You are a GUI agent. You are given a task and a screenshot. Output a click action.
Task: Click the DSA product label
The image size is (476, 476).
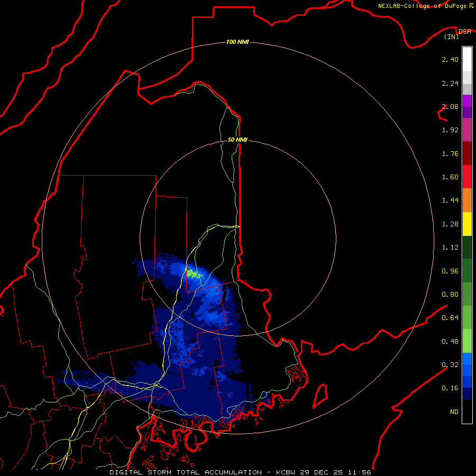(465, 31)
